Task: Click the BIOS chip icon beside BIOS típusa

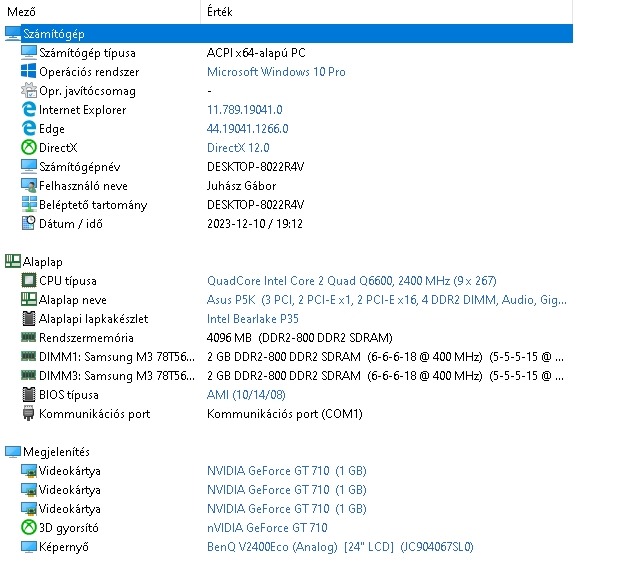Action: click(x=28, y=395)
